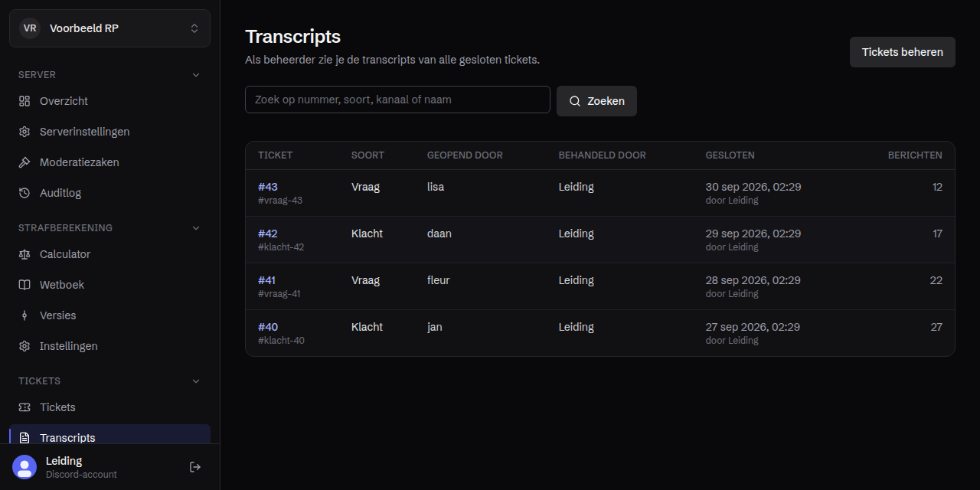This screenshot has width=980, height=490.
Task: Click the Tickets beheren button
Action: pyautogui.click(x=903, y=52)
